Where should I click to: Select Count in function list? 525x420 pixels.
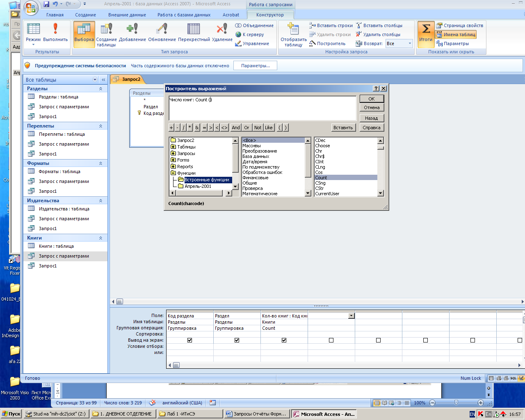[346, 178]
